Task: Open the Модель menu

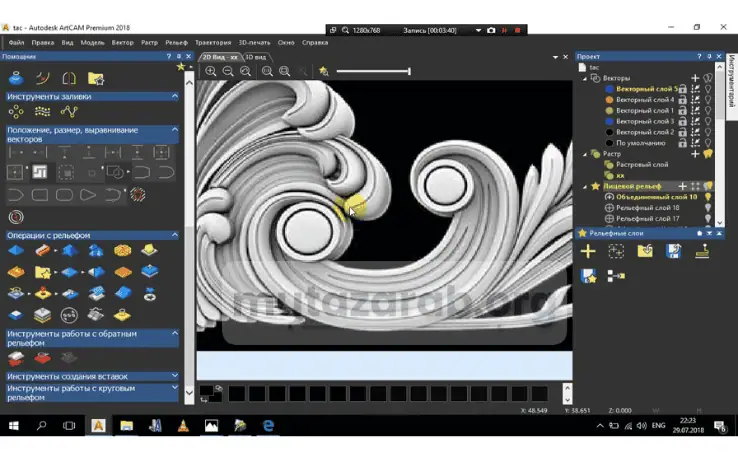Action: click(92, 42)
